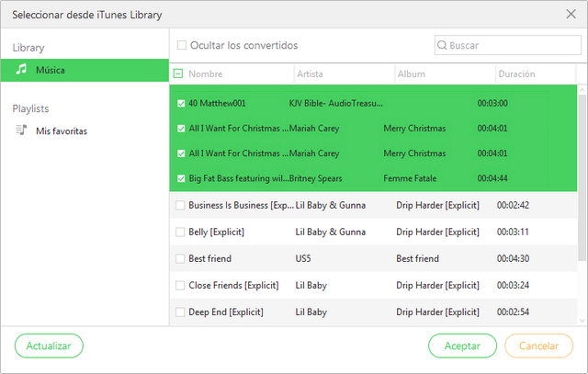
Task: Click the Cancelar button
Action: coord(539,346)
